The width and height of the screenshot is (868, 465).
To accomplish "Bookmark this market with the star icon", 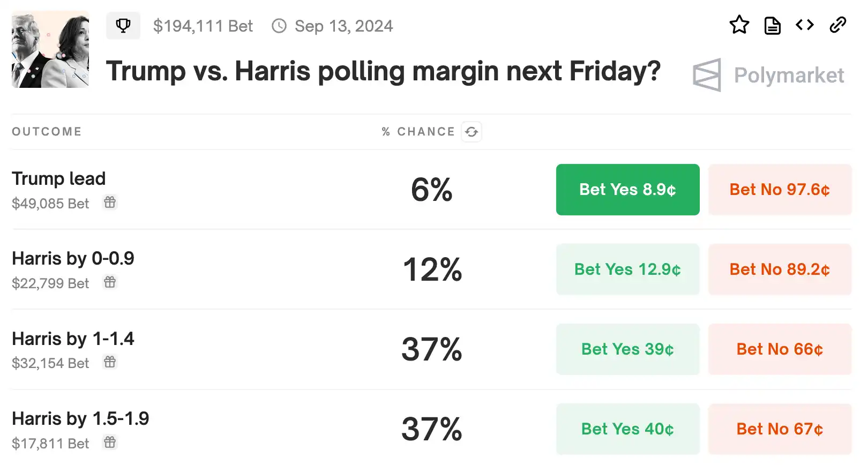I will (739, 25).
